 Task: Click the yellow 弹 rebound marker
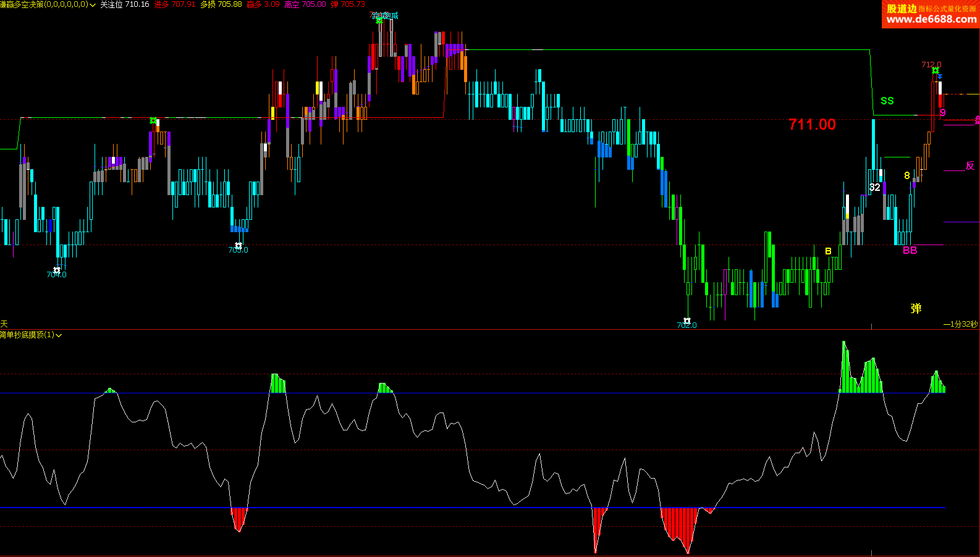pyautogui.click(x=916, y=308)
